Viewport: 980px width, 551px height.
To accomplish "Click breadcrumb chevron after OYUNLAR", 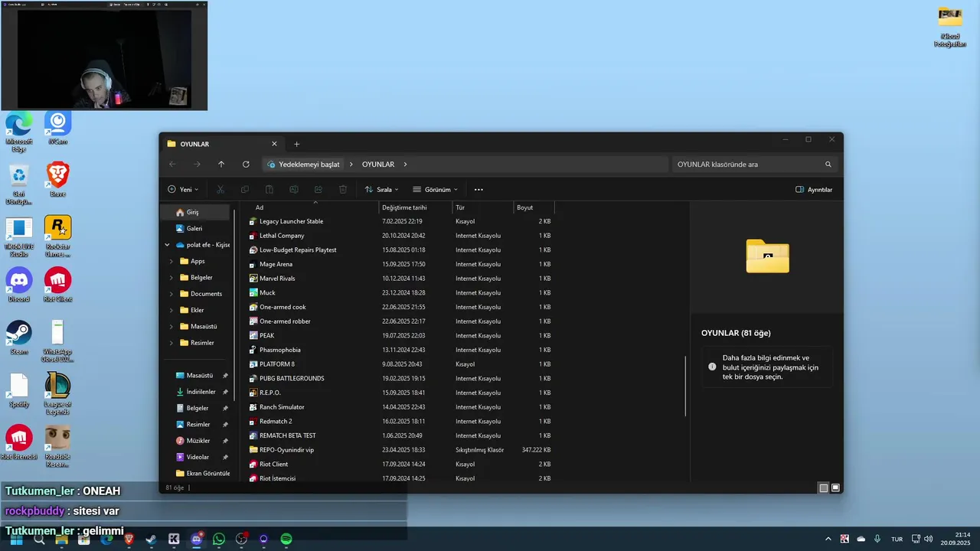I will [405, 165].
